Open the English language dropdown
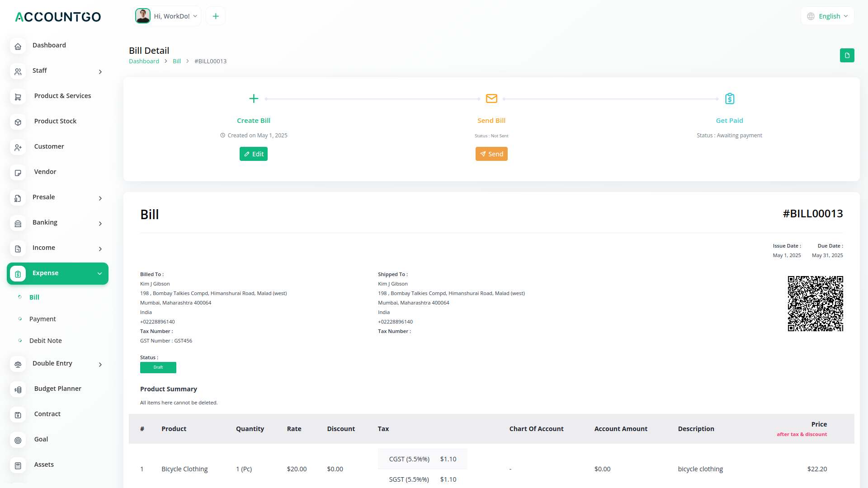 pos(828,16)
